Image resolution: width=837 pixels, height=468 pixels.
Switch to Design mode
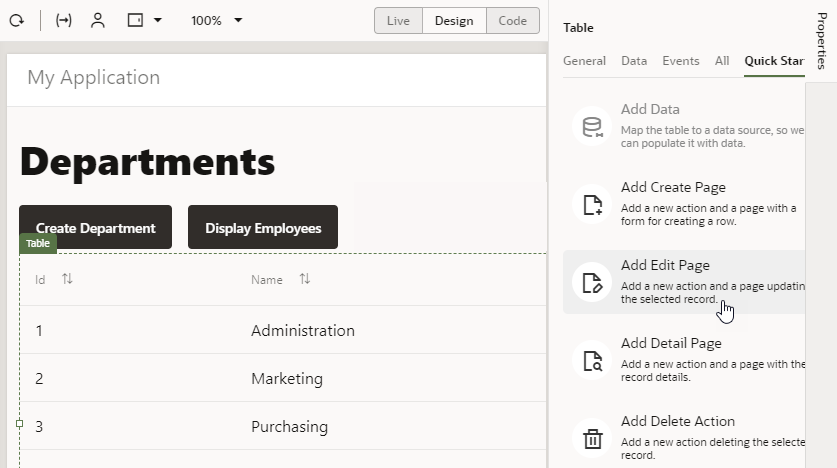click(454, 21)
